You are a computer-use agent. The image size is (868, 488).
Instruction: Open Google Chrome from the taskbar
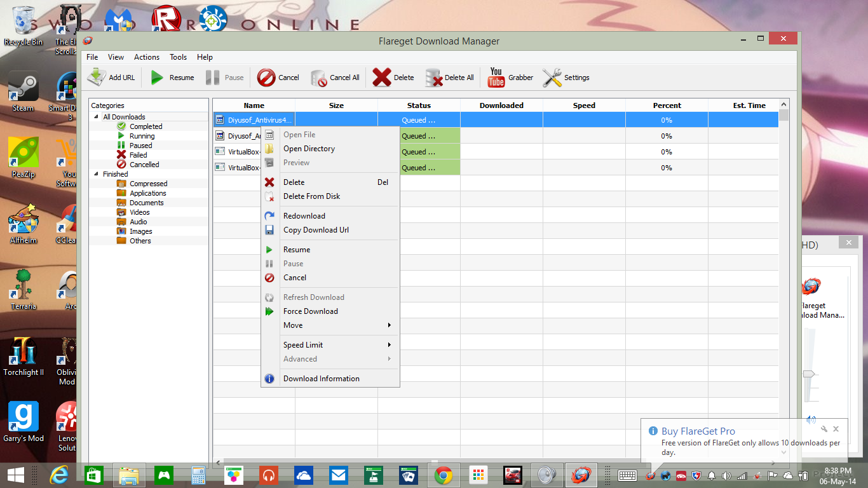(444, 475)
